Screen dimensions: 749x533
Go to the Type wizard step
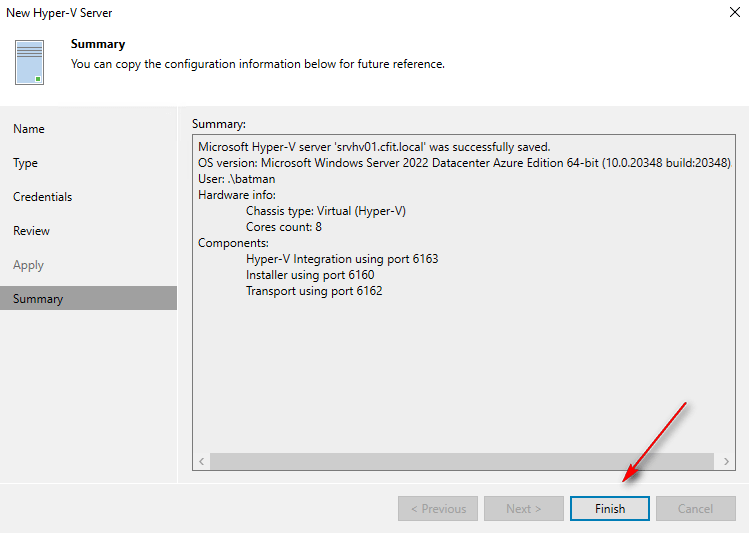26,163
